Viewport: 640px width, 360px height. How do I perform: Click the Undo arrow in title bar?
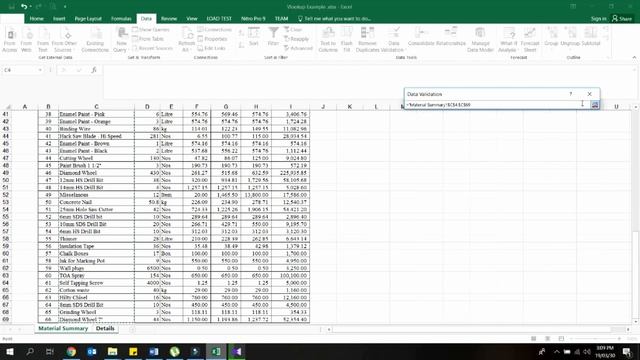[x=24, y=7]
